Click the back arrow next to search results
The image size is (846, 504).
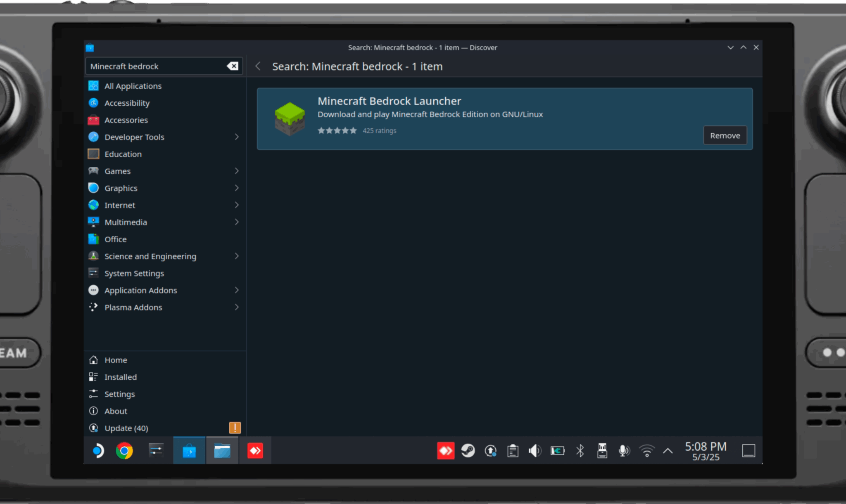[257, 66]
